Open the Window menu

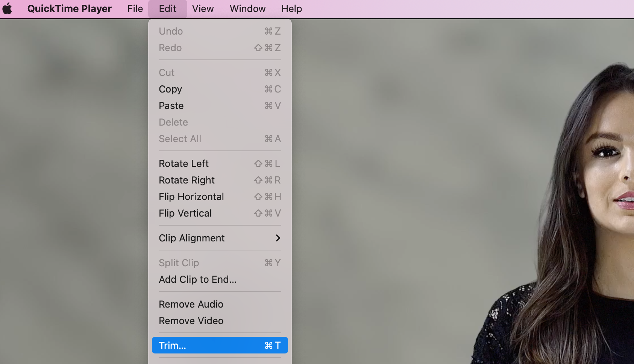(248, 9)
